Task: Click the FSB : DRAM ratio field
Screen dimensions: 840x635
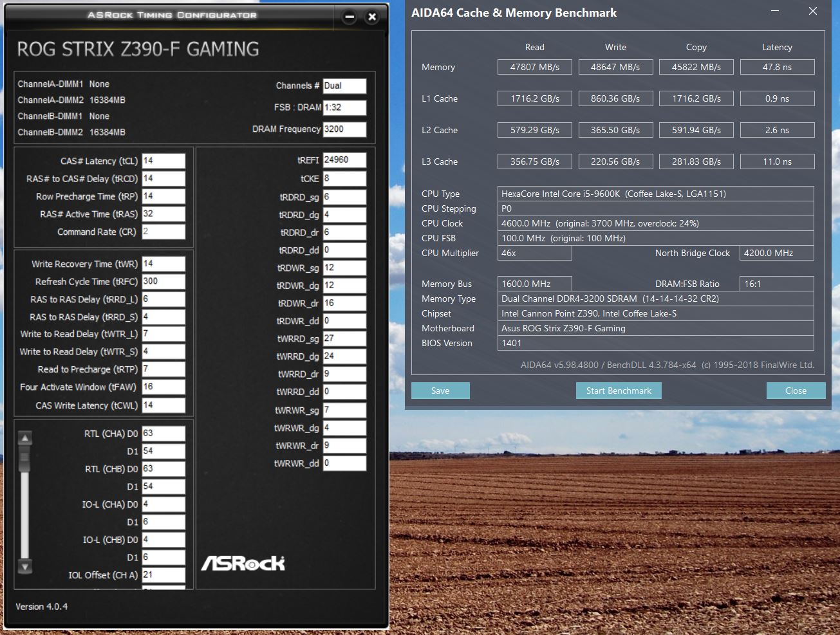Action: [x=344, y=107]
